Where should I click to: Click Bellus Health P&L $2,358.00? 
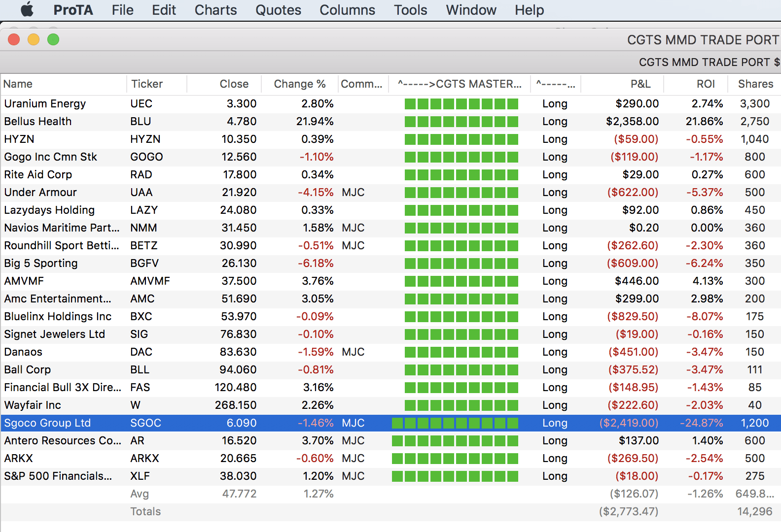tap(632, 121)
